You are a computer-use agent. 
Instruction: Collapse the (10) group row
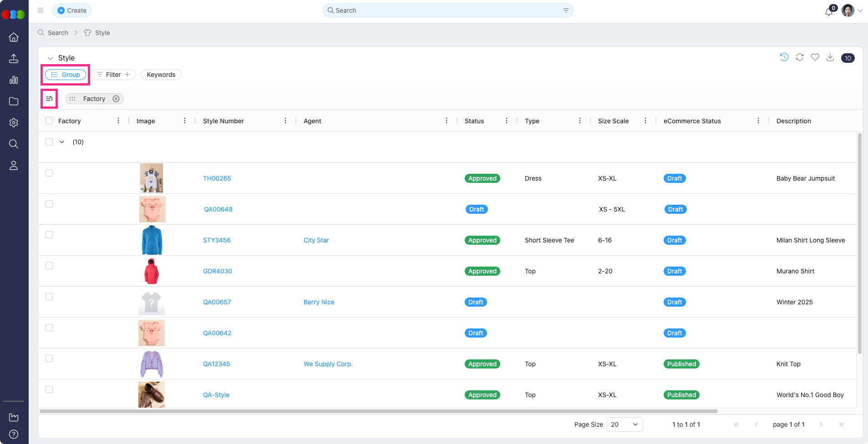pos(62,142)
